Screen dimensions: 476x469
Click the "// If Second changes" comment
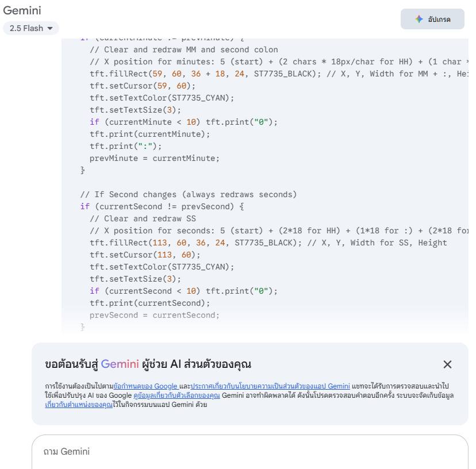(x=189, y=195)
